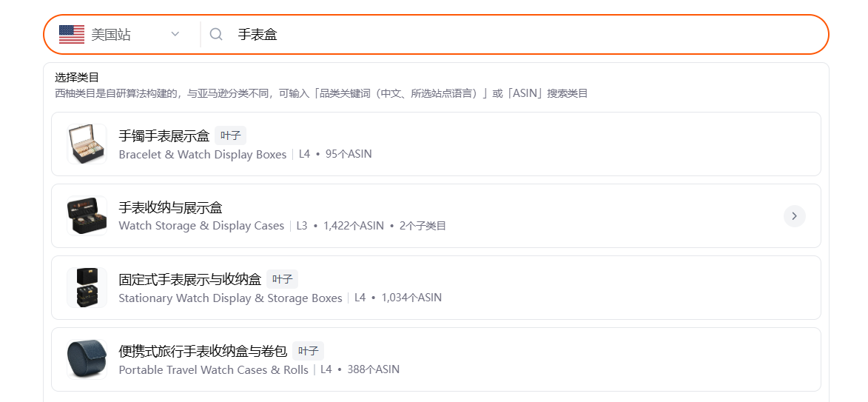Click the 固定式手表展示与收纳盒 stacked box thumbnail
The height and width of the screenshot is (402, 868).
[x=87, y=287]
